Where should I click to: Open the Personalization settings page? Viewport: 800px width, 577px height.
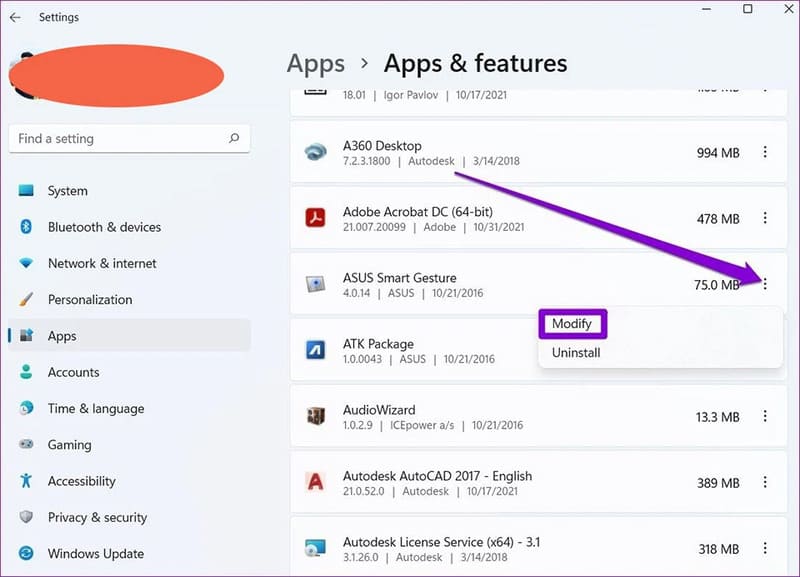130,299
